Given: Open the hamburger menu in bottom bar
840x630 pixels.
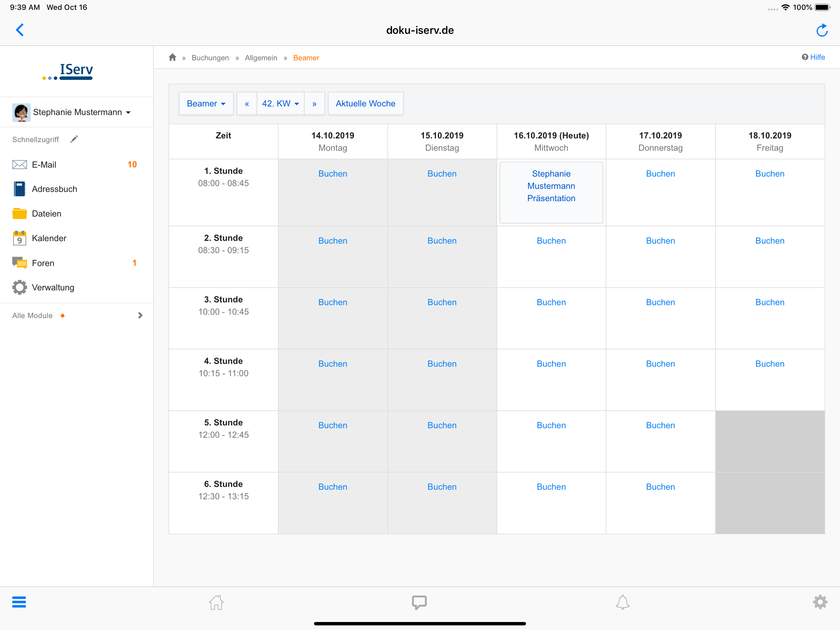Looking at the screenshot, I should (19, 602).
